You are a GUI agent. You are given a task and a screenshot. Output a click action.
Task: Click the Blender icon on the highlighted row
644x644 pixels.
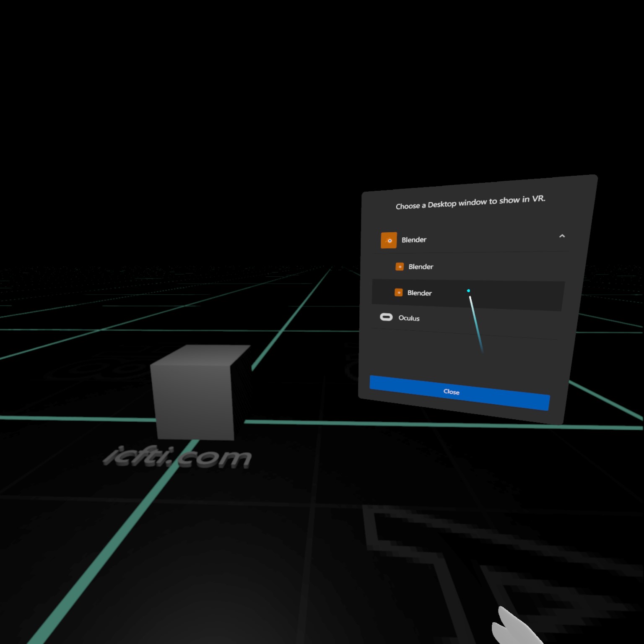pyautogui.click(x=399, y=293)
